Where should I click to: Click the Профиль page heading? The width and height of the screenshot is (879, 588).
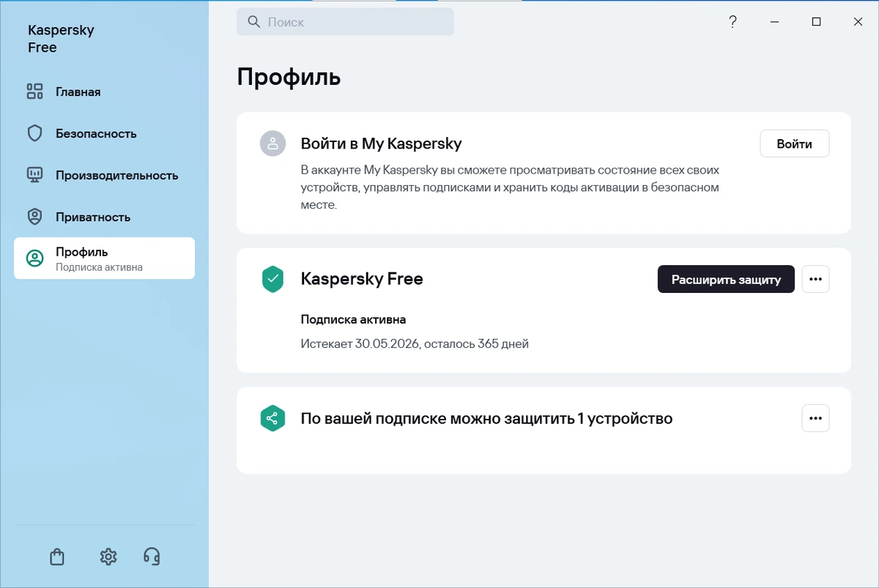pos(289,77)
